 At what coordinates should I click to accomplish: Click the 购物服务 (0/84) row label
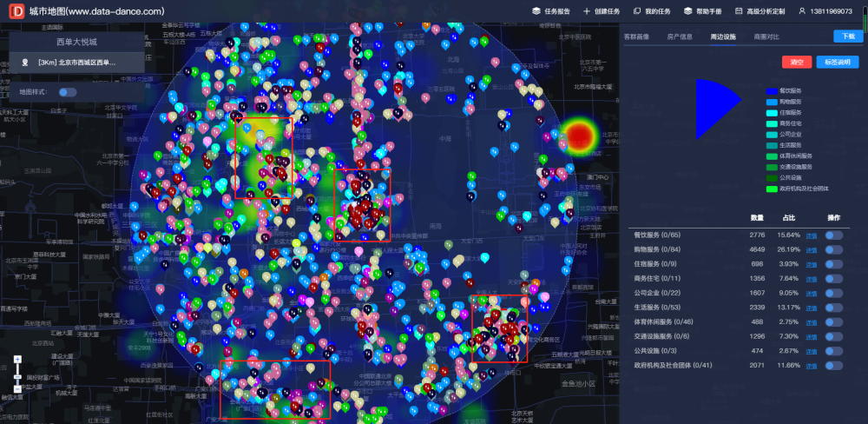click(658, 249)
